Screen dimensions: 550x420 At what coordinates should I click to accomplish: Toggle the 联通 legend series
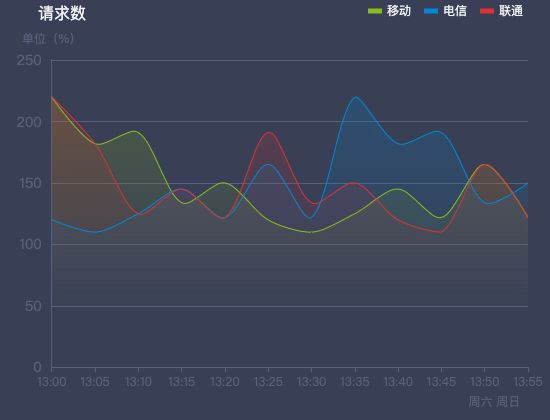click(x=501, y=11)
